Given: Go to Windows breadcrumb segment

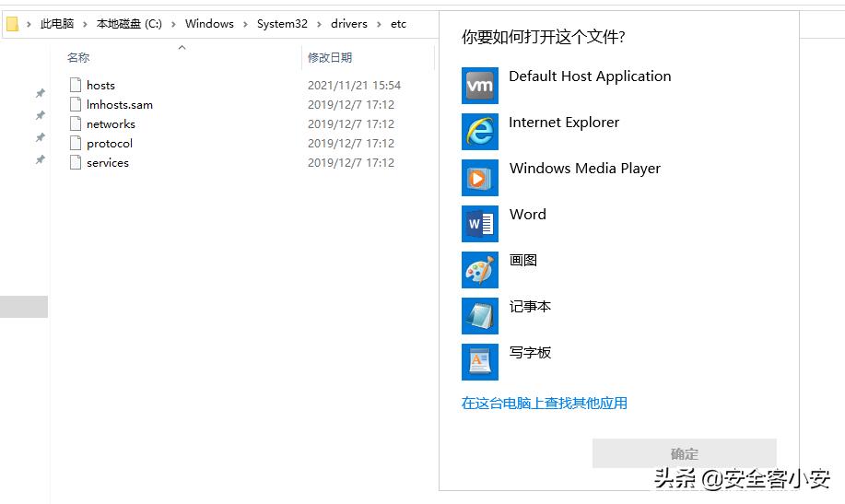Looking at the screenshot, I should click(209, 24).
